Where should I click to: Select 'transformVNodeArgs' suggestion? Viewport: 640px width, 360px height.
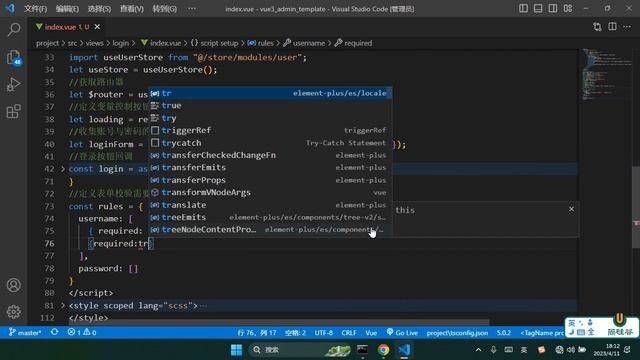click(270, 192)
